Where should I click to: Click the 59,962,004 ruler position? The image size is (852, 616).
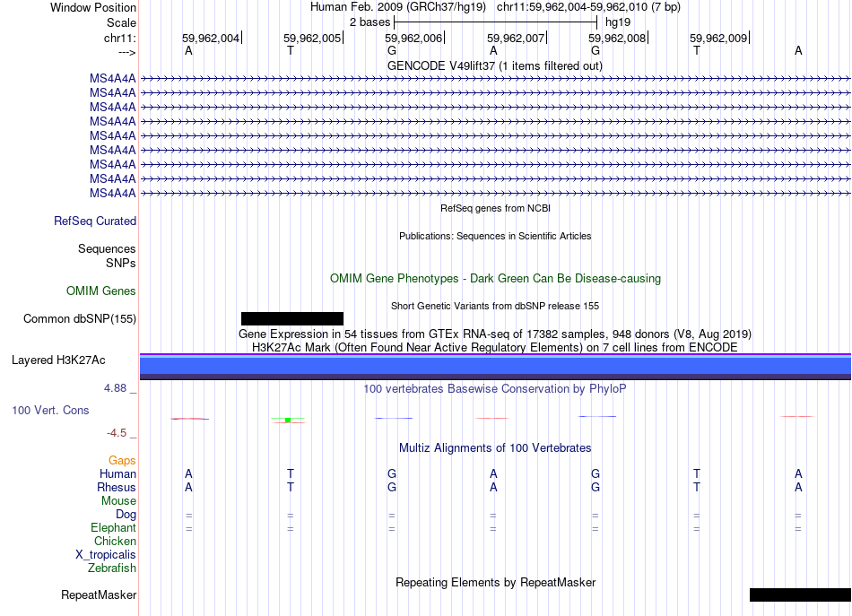(x=211, y=38)
